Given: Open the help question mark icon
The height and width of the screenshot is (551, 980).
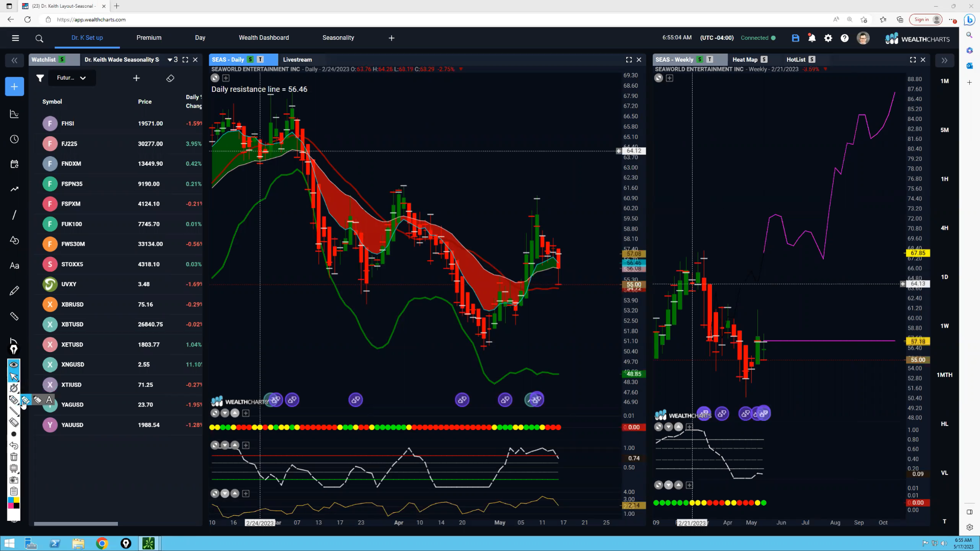Looking at the screenshot, I should coord(845,38).
